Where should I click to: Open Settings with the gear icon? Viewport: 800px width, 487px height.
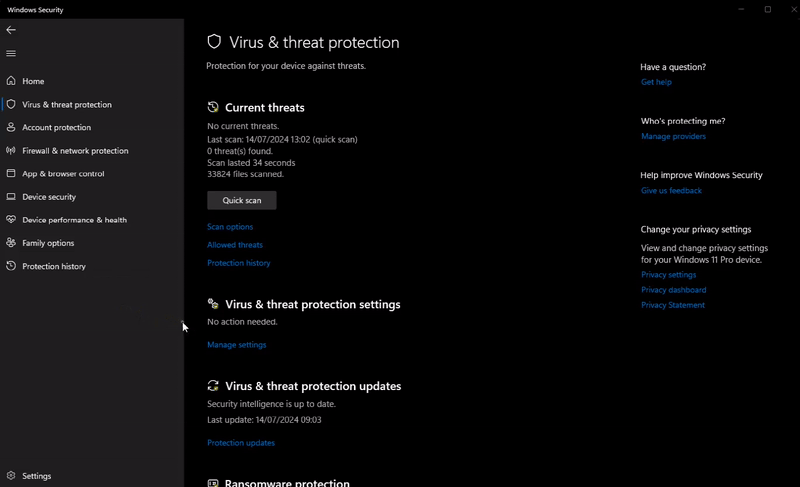coord(11,476)
